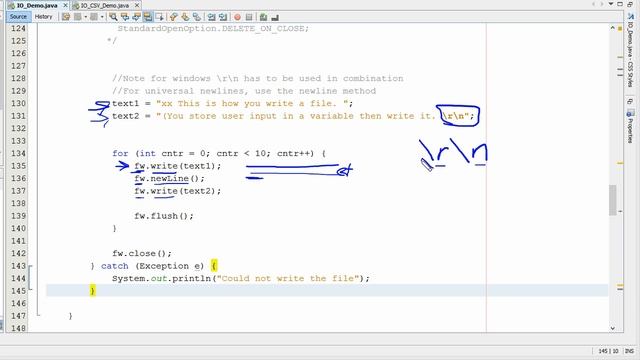
Task: Click the editor scrollbar up arrow
Action: [x=613, y=28]
